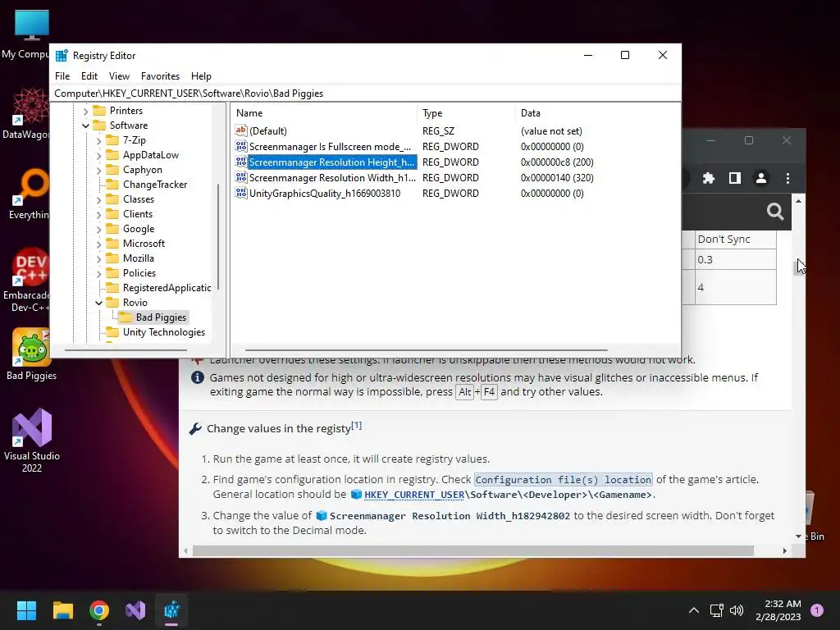
Task: Open the taskbar clock and date
Action: click(778, 610)
